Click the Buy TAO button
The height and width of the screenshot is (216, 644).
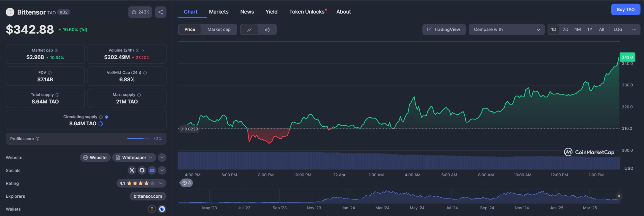click(x=625, y=10)
